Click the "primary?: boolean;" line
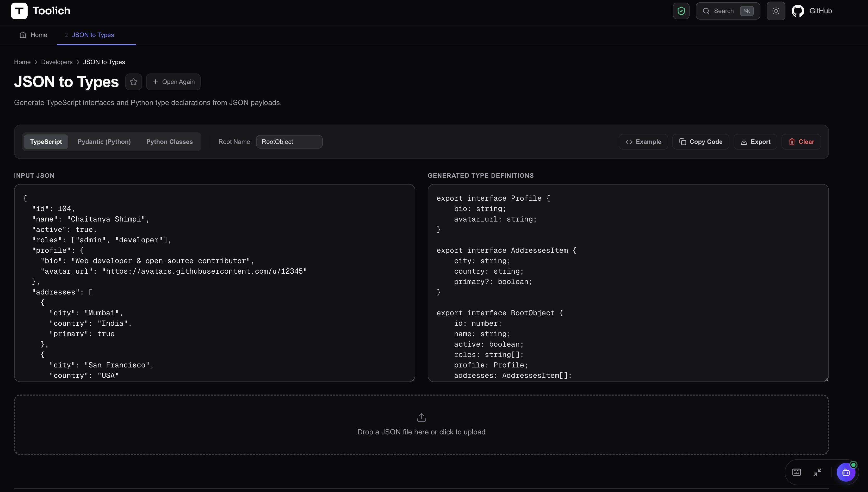This screenshot has width=868, height=492. click(493, 282)
